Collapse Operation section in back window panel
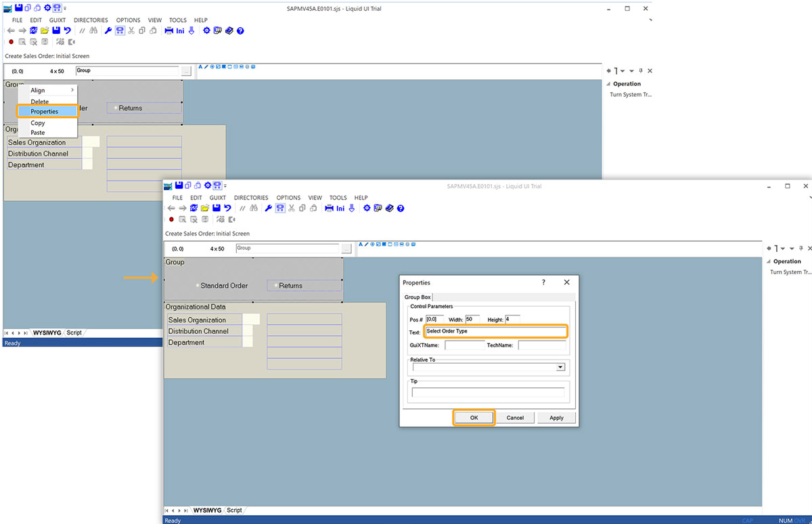 608,84
